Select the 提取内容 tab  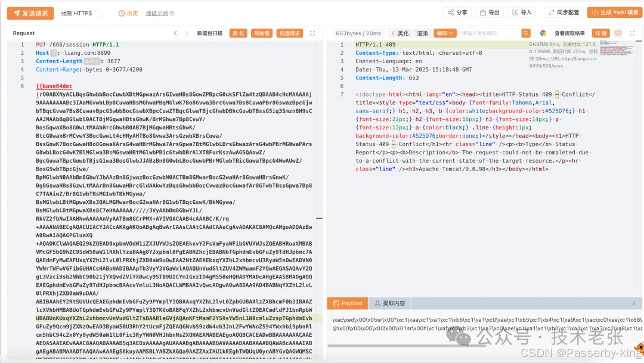(389, 303)
